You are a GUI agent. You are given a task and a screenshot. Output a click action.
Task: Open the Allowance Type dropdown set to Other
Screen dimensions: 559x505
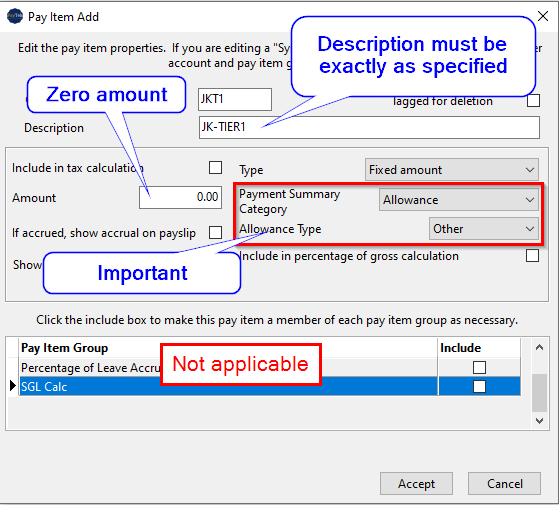[484, 228]
